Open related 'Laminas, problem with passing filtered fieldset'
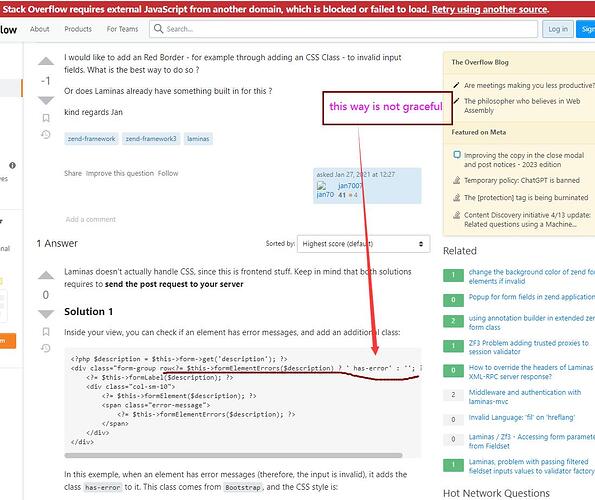 click(532, 466)
